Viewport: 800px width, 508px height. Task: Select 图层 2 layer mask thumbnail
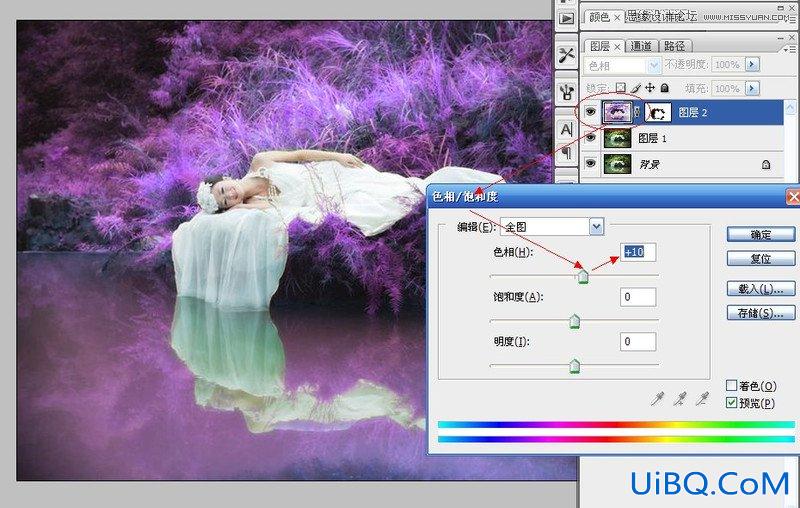coord(658,112)
